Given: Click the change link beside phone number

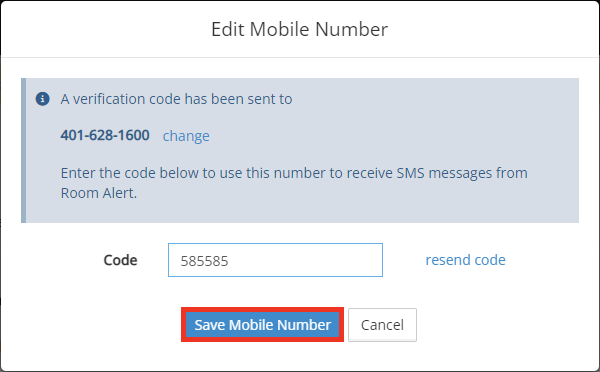Looking at the screenshot, I should click(x=186, y=136).
